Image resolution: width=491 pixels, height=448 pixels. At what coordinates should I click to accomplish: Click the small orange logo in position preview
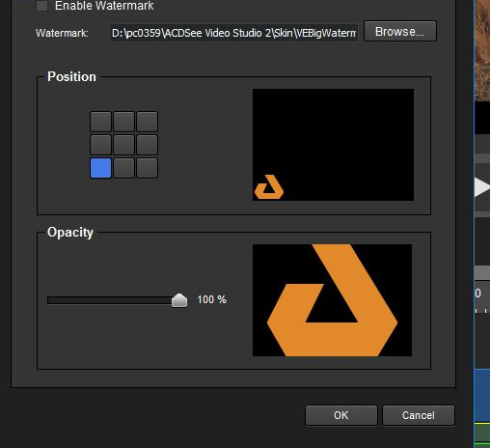[x=269, y=187]
